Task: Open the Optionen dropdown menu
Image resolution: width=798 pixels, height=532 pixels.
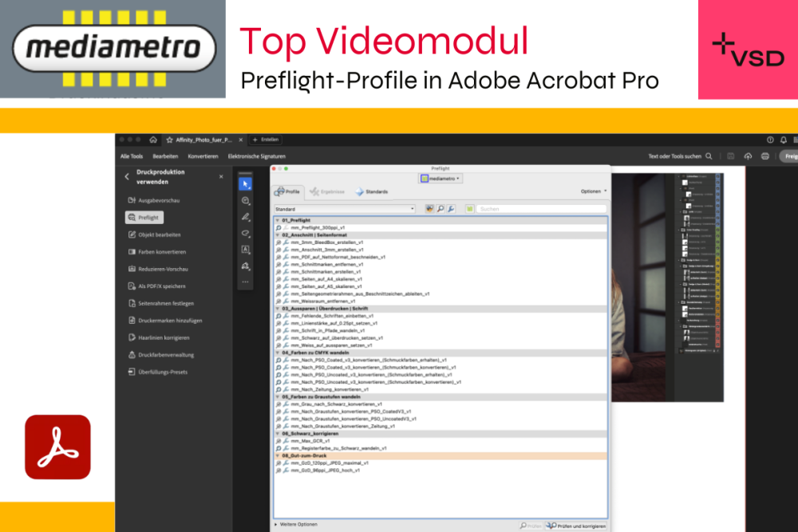Action: coord(593,191)
